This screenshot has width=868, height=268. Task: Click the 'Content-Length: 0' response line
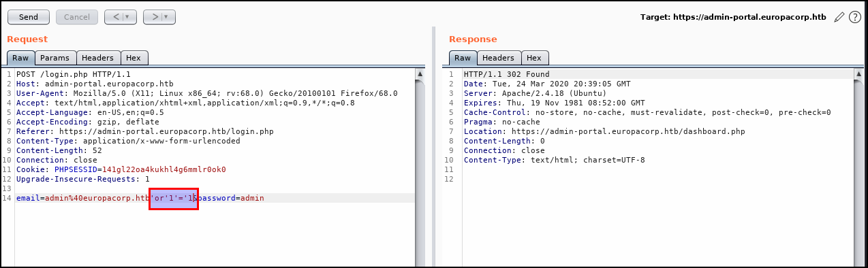[x=504, y=141]
